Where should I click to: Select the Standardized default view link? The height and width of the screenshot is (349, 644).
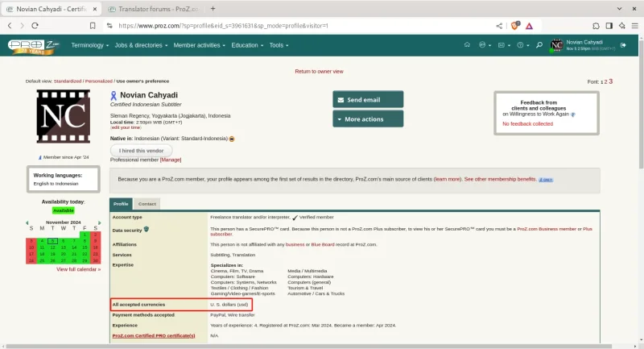pos(68,81)
